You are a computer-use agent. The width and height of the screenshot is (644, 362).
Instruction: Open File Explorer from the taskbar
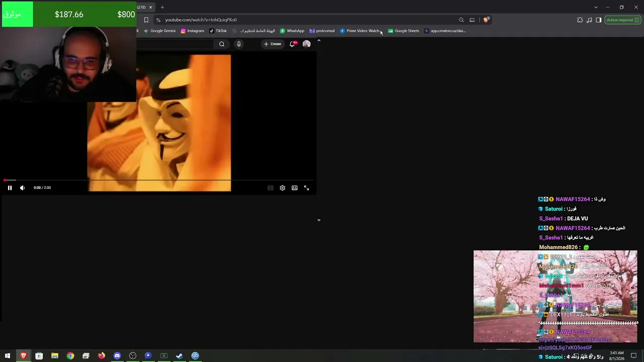[x=54, y=356]
